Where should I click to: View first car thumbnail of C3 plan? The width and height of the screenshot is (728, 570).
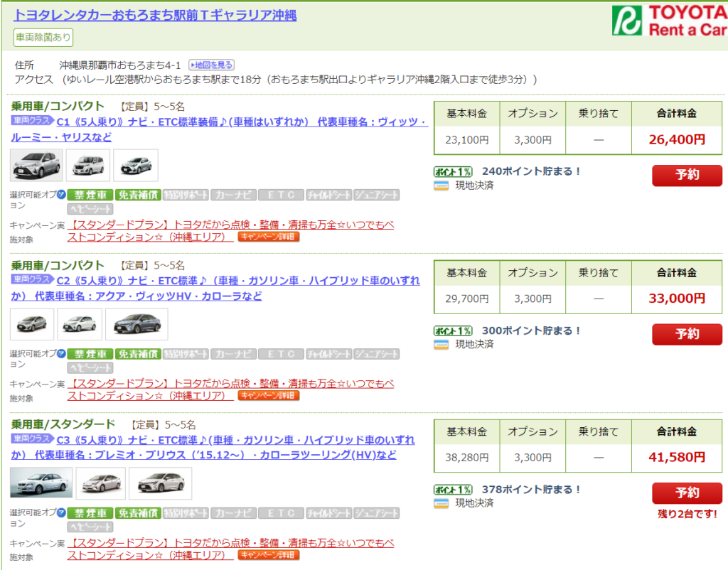(41, 483)
